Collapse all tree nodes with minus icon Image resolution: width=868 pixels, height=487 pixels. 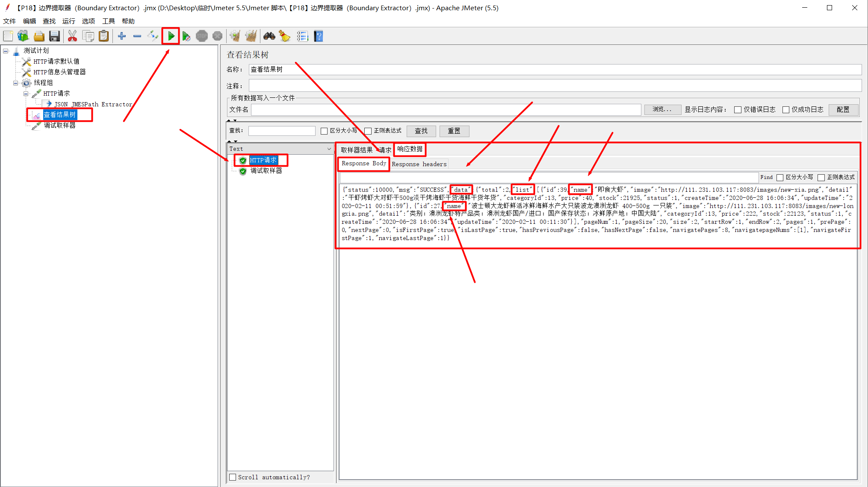tap(137, 36)
